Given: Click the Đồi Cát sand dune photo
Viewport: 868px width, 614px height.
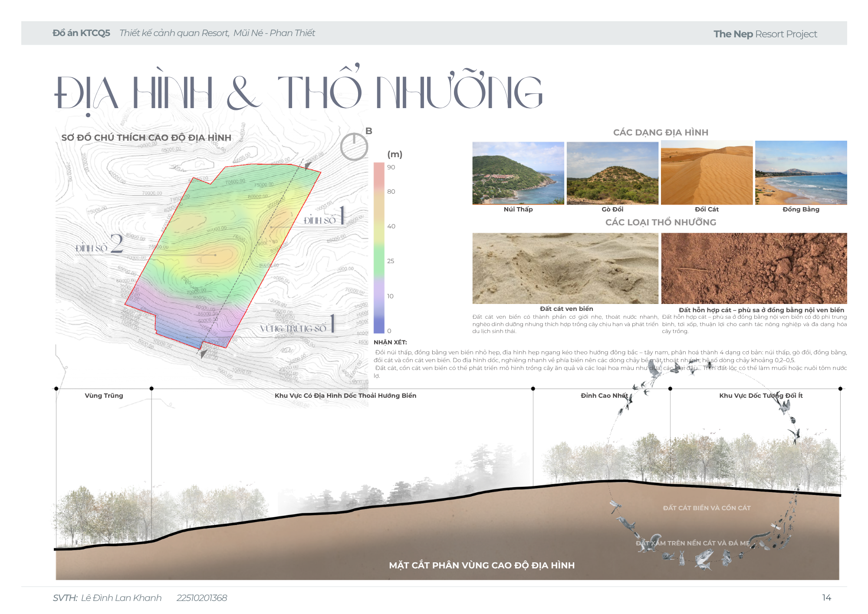Looking at the screenshot, I should point(707,173).
